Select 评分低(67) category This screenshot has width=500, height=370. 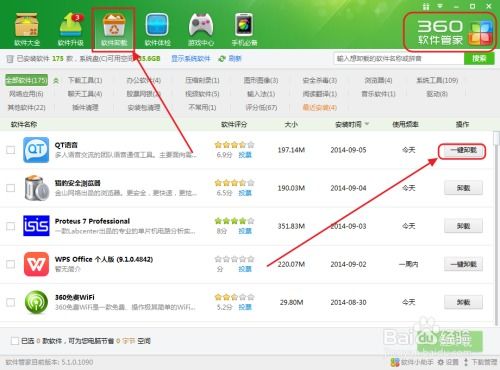pyautogui.click(x=261, y=107)
